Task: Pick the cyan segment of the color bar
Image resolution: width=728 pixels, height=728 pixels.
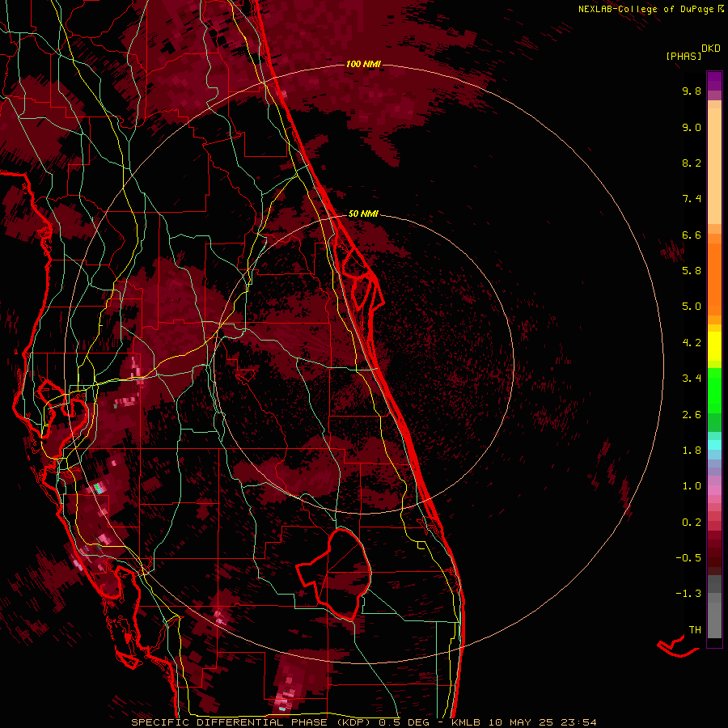Action: 714,445
